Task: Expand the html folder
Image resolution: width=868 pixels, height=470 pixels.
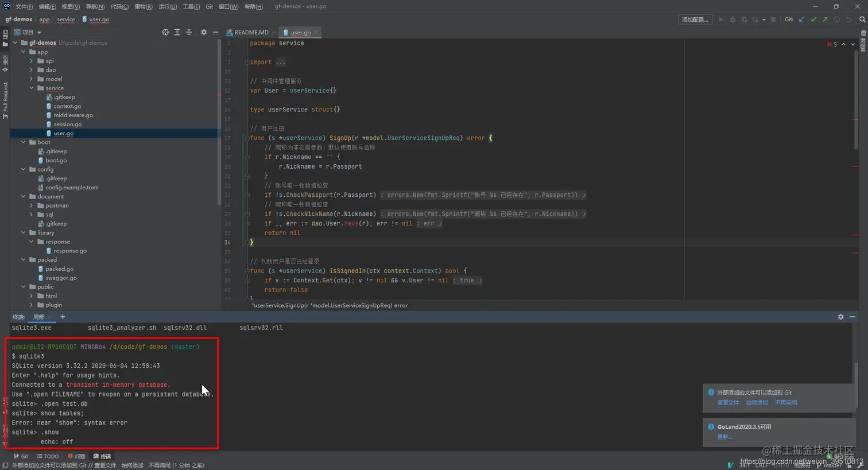Action: [x=32, y=296]
